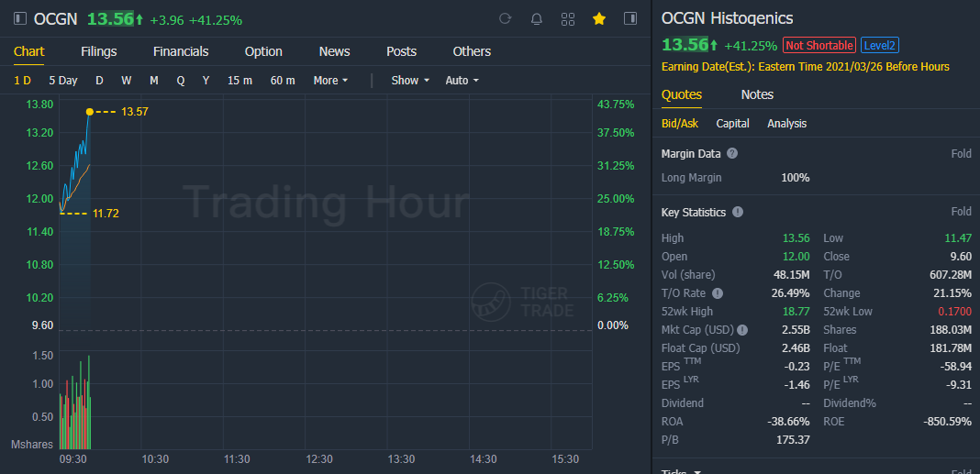Open the multi-chart grid layout icon
The width and height of the screenshot is (980, 474).
point(567,18)
